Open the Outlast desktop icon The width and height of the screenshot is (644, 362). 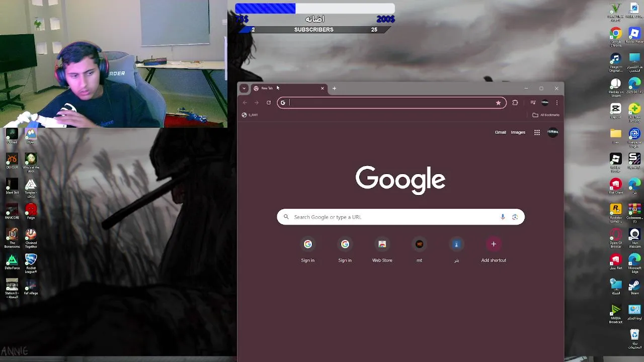click(x=12, y=136)
